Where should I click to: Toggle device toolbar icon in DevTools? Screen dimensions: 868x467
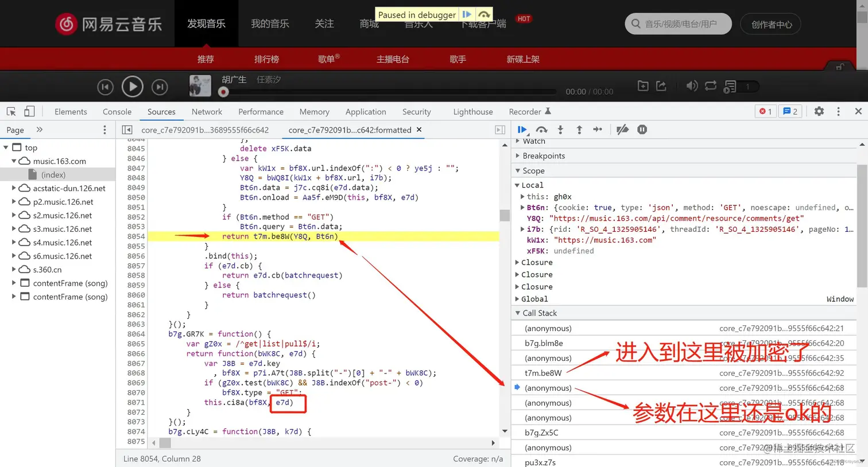pos(29,111)
